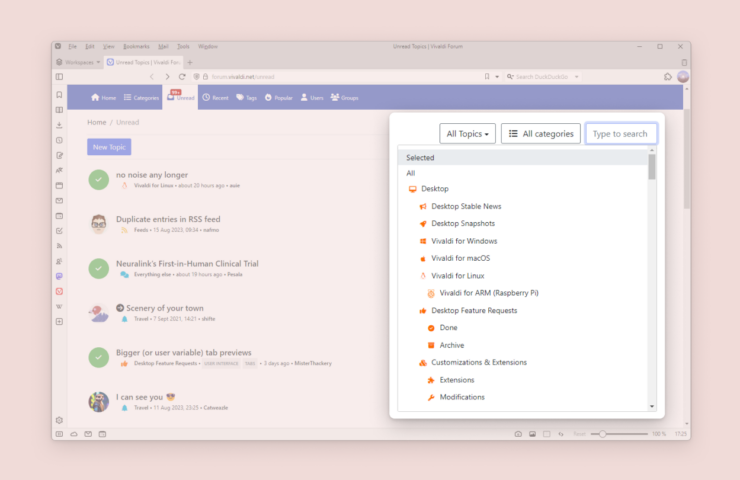Screen dimensions: 740x480
Task: Toggle the tracker blocker shield
Action: (196, 76)
